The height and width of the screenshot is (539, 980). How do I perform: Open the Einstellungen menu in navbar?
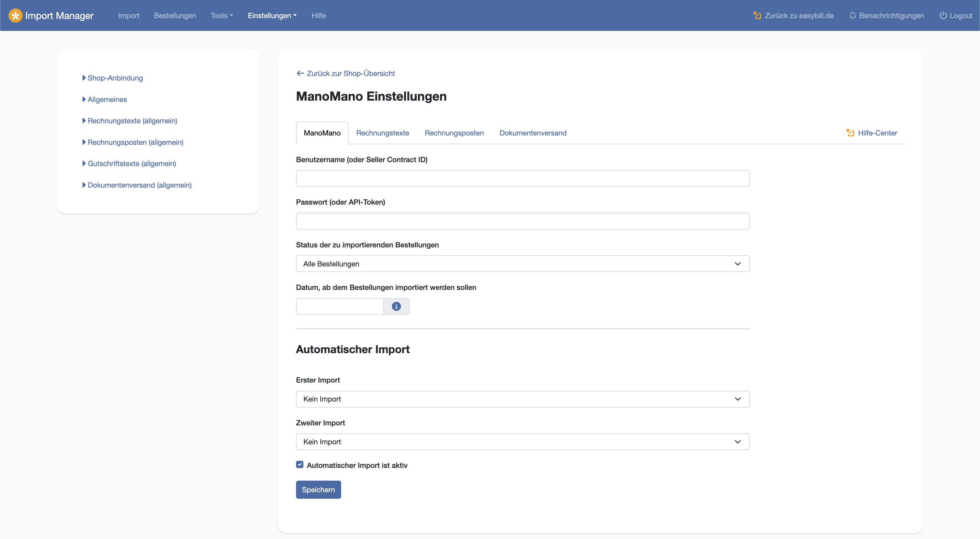272,16
